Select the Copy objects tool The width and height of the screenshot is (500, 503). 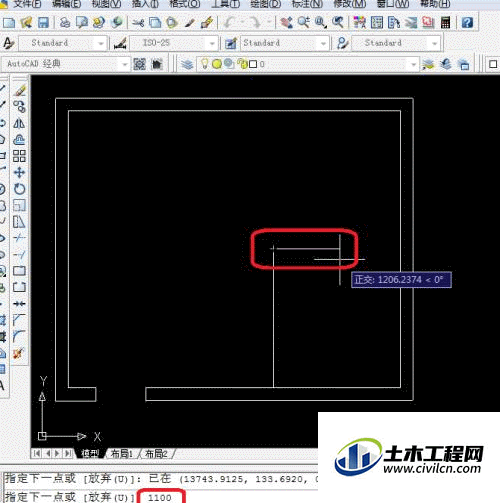(x=19, y=107)
